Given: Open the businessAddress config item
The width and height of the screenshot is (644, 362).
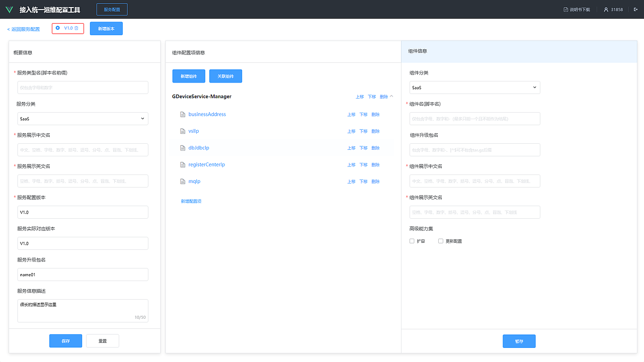Looking at the screenshot, I should pos(207,114).
